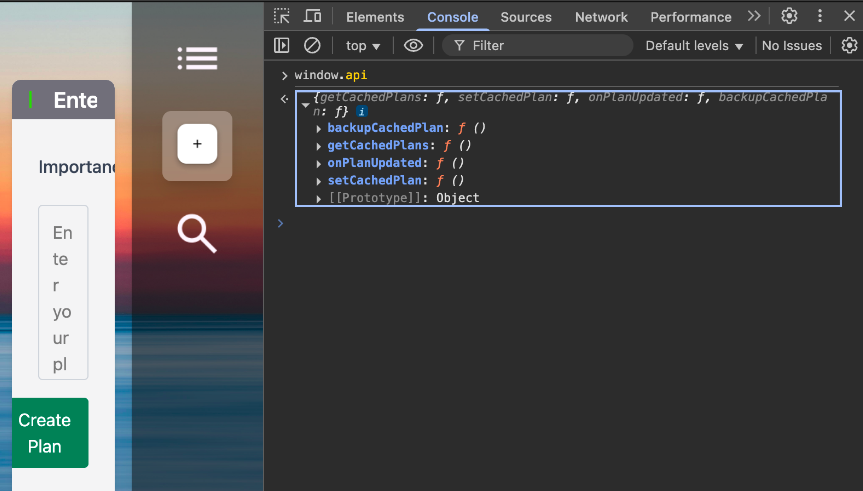Open console settings gear on the right
Image resolution: width=863 pixels, height=491 pixels.
[849, 45]
